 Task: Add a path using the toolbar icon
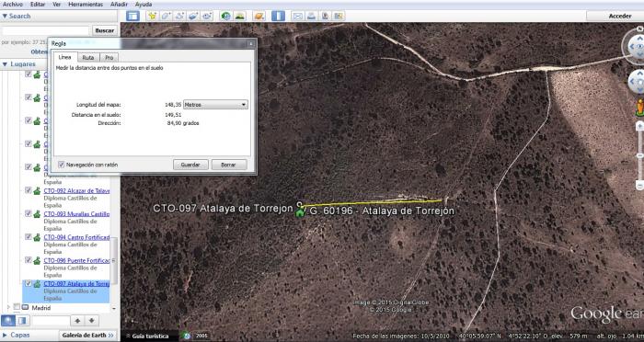[179, 16]
